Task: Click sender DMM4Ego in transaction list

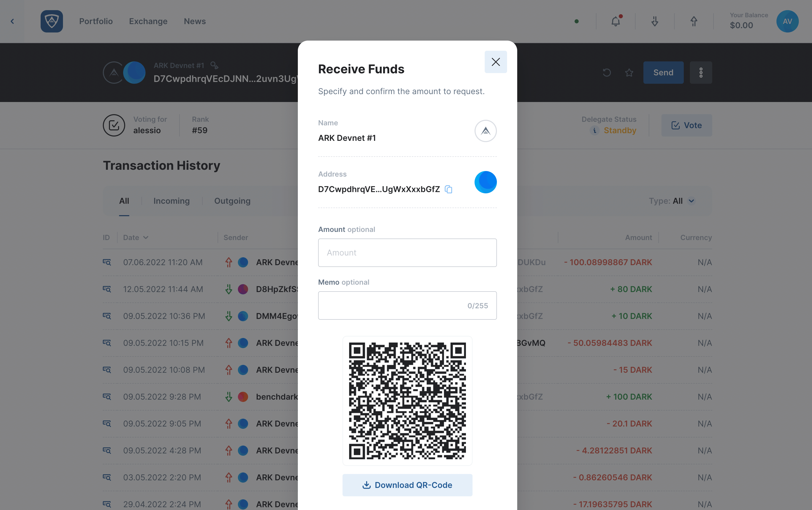Action: point(277,316)
